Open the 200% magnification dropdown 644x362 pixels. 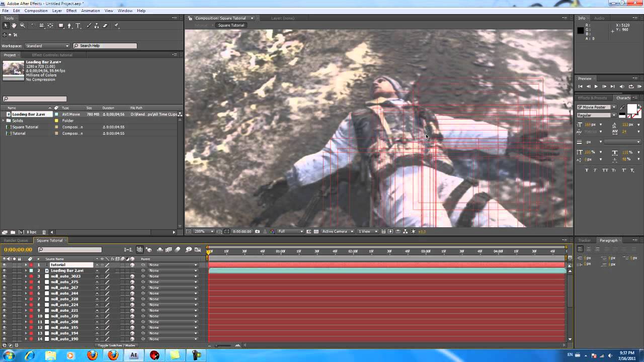(204, 231)
